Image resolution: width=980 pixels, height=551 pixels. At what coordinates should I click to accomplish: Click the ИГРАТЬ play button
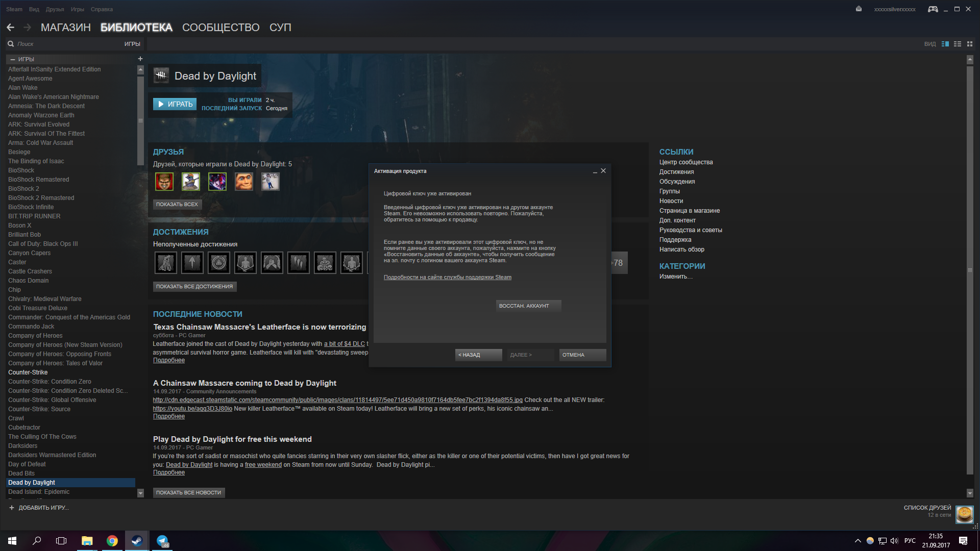[x=175, y=104]
